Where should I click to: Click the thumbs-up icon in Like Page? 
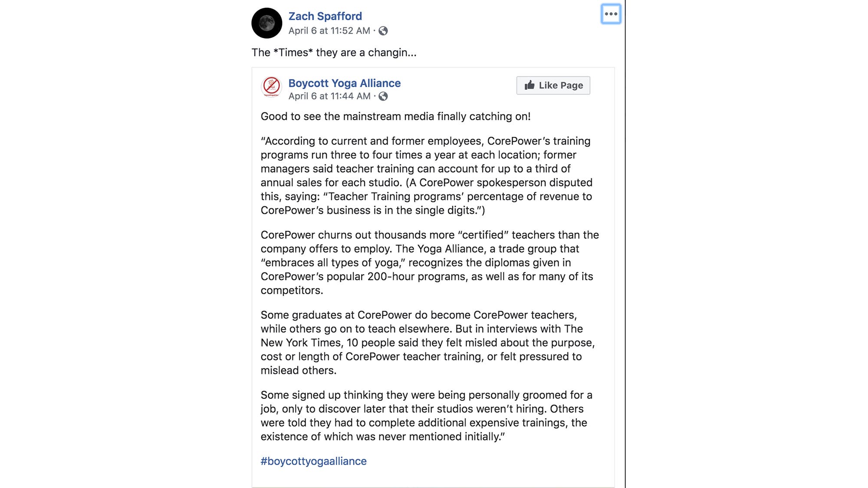tap(529, 85)
